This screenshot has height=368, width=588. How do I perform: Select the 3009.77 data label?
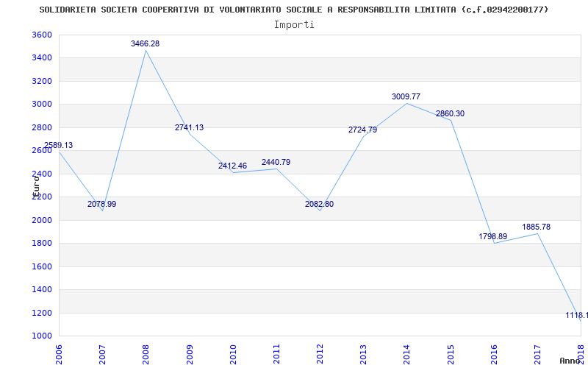tap(406, 96)
